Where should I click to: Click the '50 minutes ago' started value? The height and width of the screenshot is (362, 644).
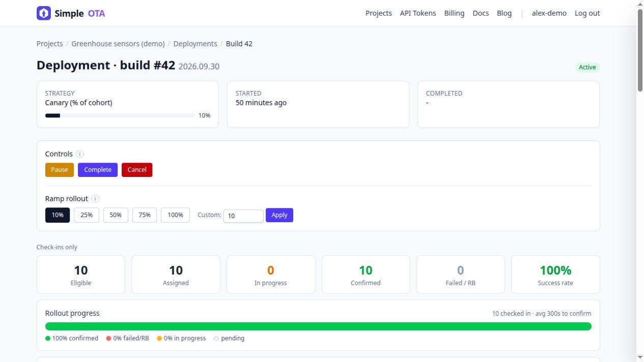[261, 103]
